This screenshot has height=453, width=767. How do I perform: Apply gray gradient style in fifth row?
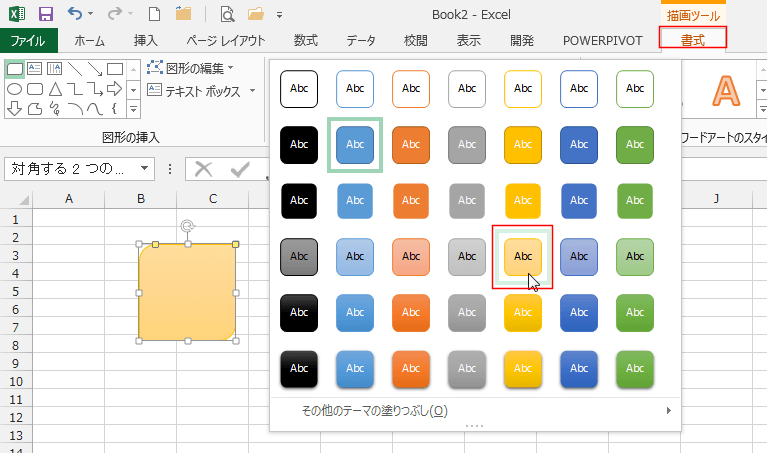[467, 313]
